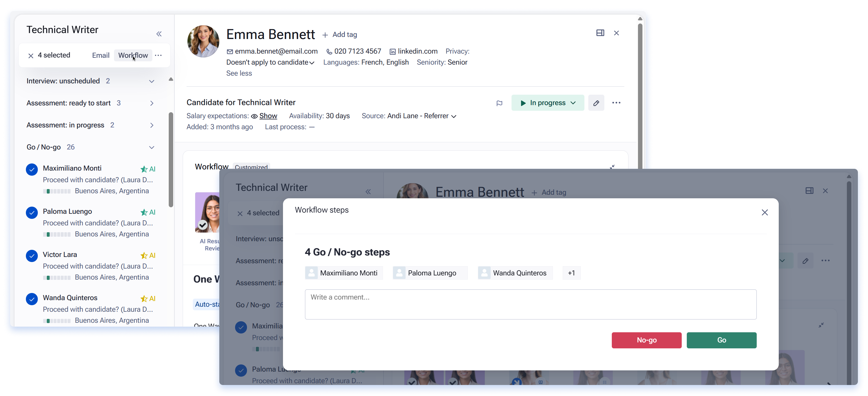Open the Privacy 'Doesn't apply to candidate' dropdown

(x=270, y=62)
